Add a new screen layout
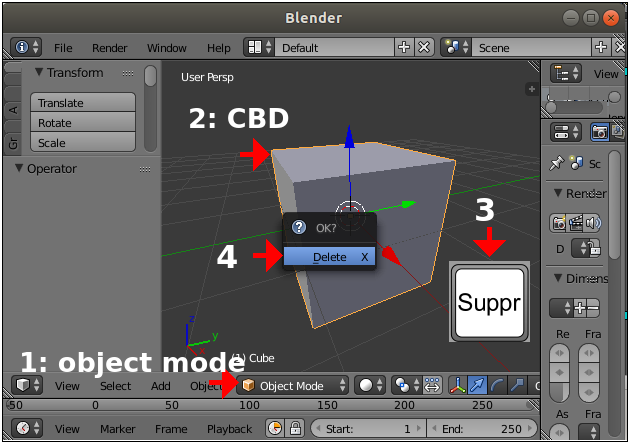The height and width of the screenshot is (445, 630). pos(404,47)
